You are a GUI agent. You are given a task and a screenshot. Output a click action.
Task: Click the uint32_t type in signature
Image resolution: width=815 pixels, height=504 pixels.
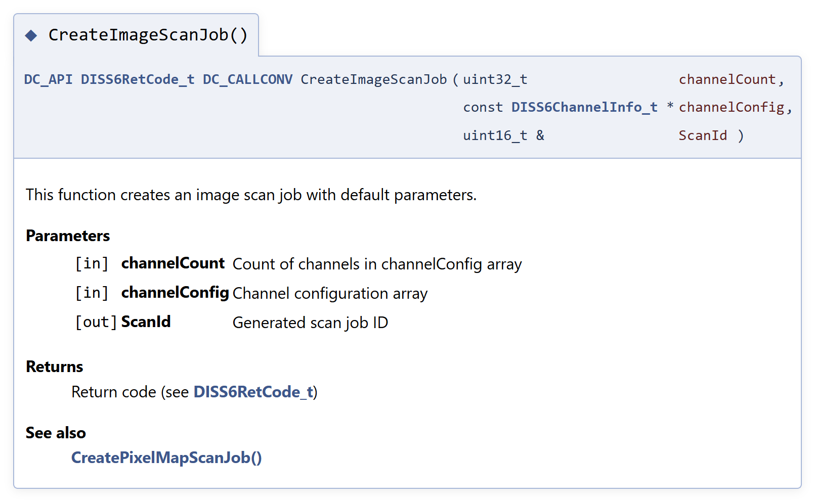pos(495,79)
